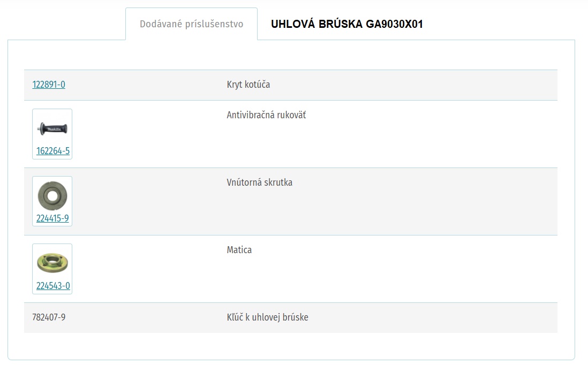The image size is (588, 365).
Task: Click the GA9030X01 model code in the title
Action: pos(395,24)
